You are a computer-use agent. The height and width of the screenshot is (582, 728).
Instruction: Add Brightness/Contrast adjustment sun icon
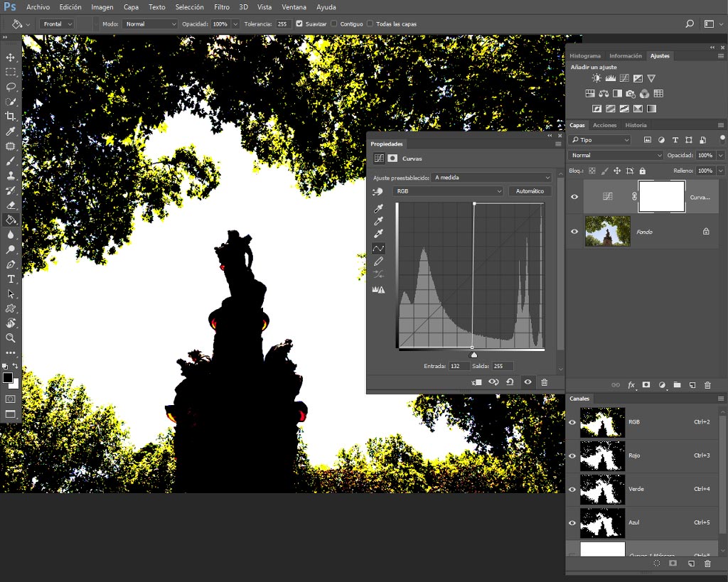(x=596, y=78)
